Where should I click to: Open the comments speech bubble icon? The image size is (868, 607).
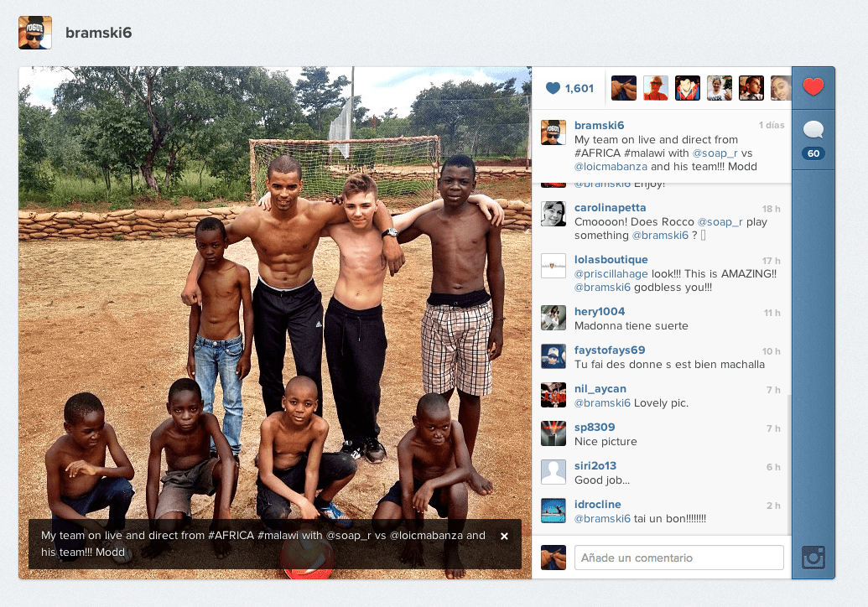point(813,130)
